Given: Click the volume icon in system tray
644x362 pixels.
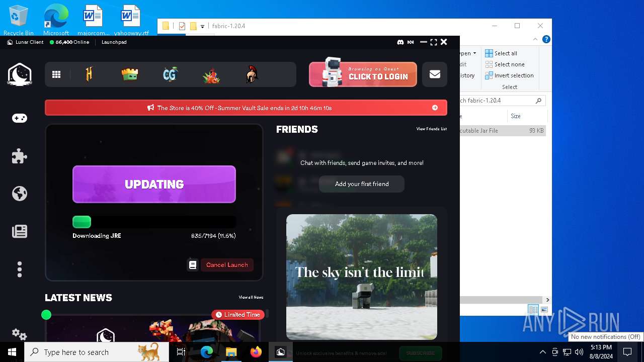Looking at the screenshot, I should pyautogui.click(x=579, y=352).
